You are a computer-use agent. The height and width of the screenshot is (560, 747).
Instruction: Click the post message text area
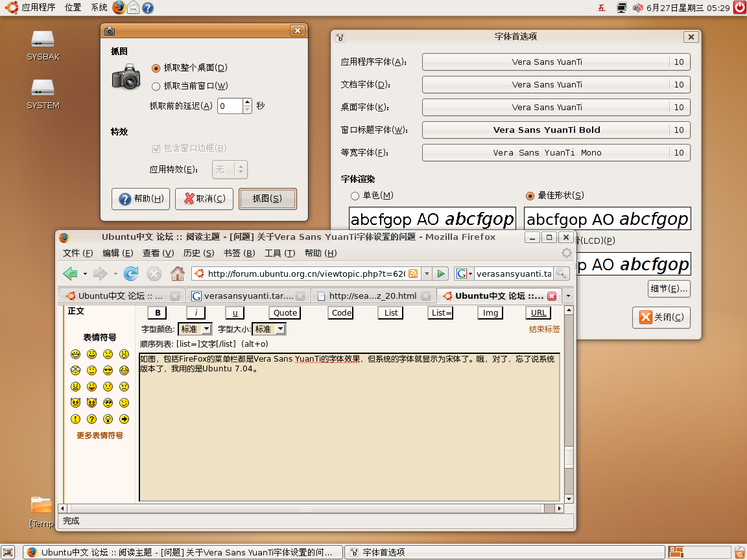tap(350, 427)
